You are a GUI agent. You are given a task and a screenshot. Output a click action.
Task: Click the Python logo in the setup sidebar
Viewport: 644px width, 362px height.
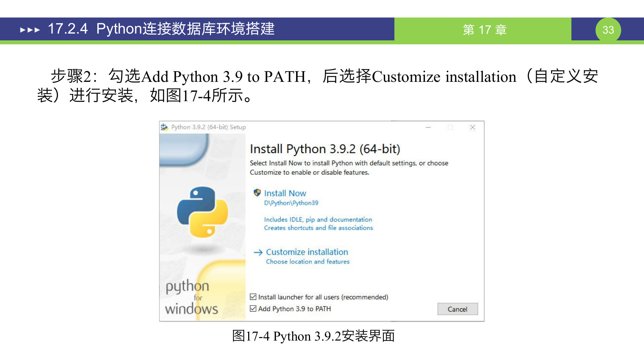coord(202,212)
